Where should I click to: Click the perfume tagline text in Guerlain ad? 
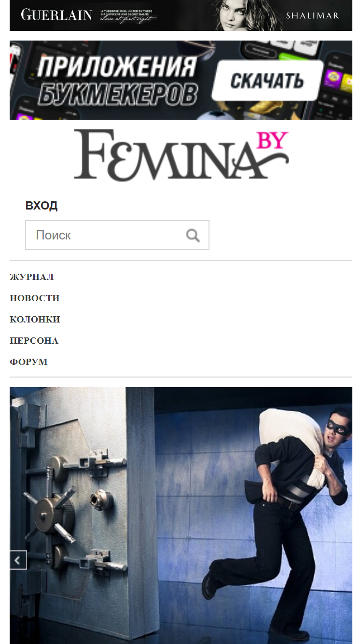129,15
